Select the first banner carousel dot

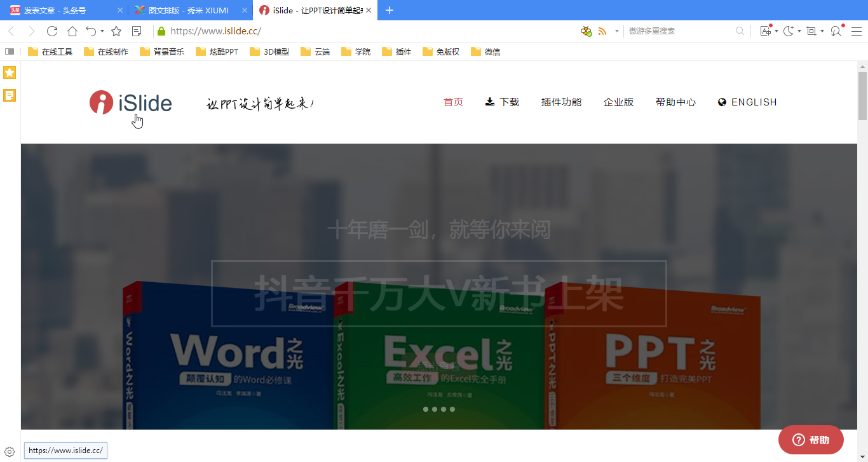(426, 409)
